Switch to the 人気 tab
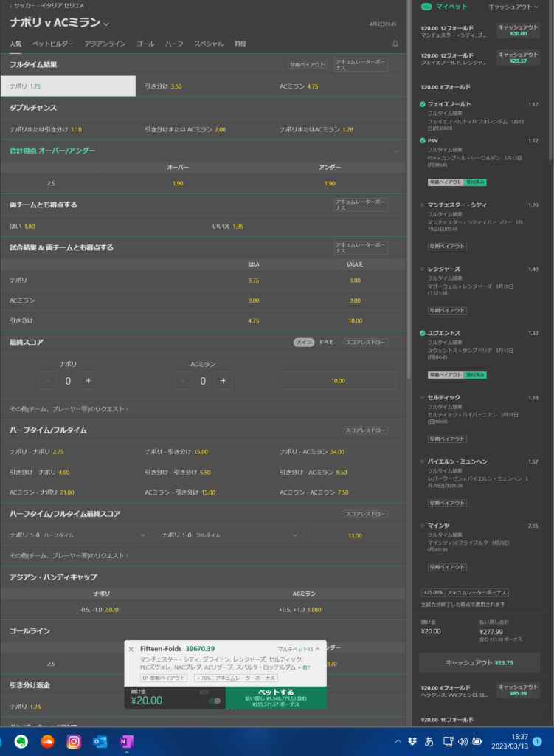The height and width of the screenshot is (756, 554). coord(15,44)
